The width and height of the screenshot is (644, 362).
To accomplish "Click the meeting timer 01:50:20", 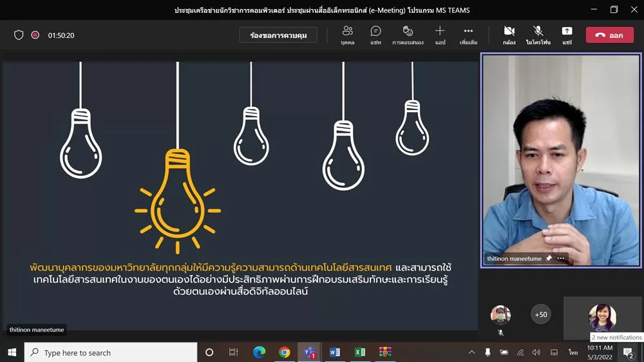I will (x=61, y=35).
